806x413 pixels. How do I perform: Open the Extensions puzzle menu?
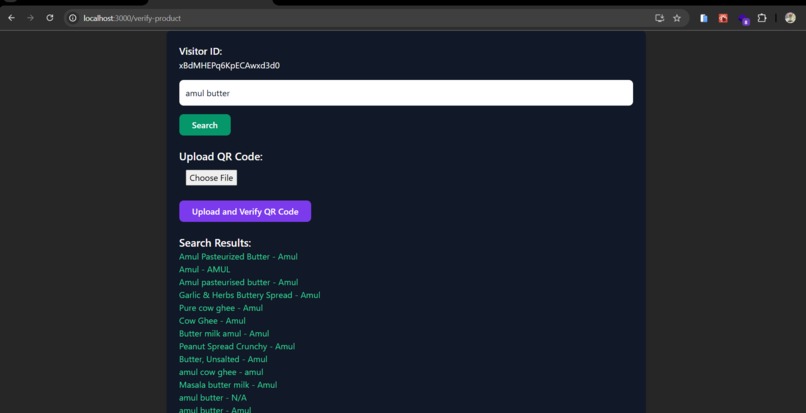click(762, 18)
